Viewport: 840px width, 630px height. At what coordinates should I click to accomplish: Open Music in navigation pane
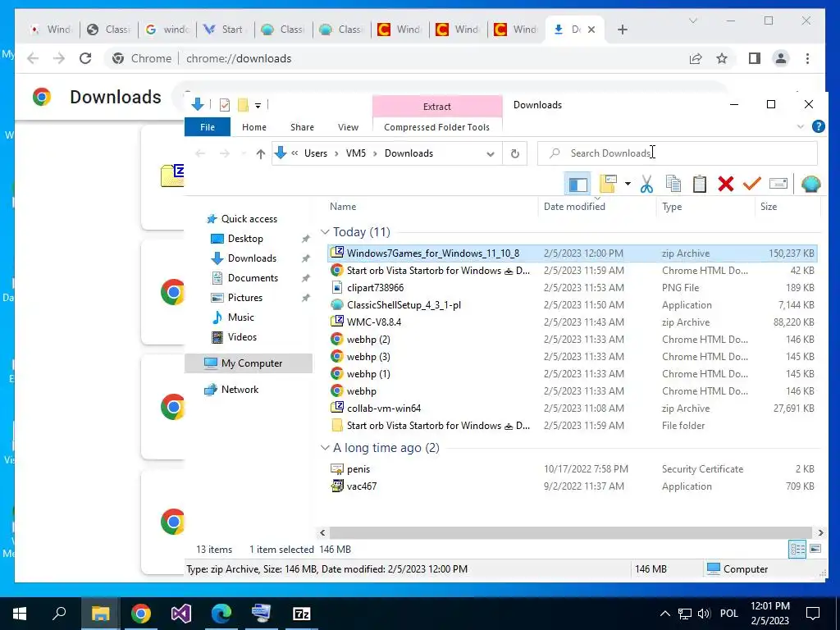click(240, 317)
